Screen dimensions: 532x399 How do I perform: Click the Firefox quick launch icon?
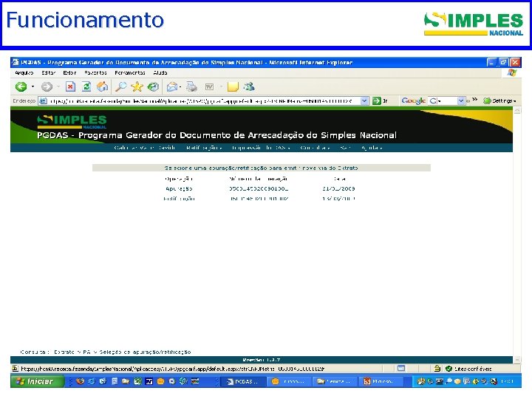[x=80, y=381]
